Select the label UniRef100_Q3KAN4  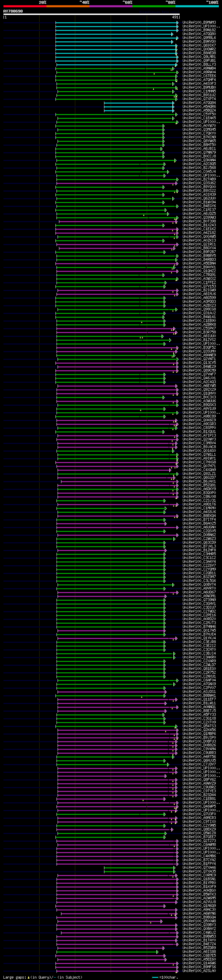[199, 161]
